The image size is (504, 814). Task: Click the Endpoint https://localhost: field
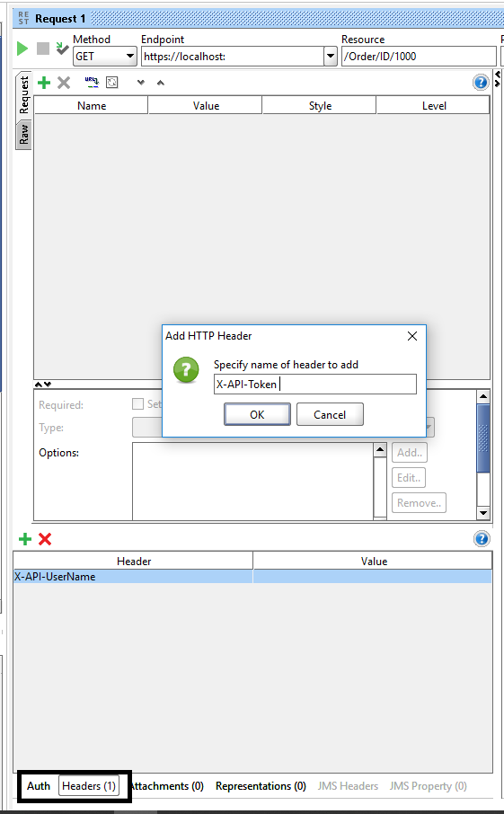click(233, 56)
